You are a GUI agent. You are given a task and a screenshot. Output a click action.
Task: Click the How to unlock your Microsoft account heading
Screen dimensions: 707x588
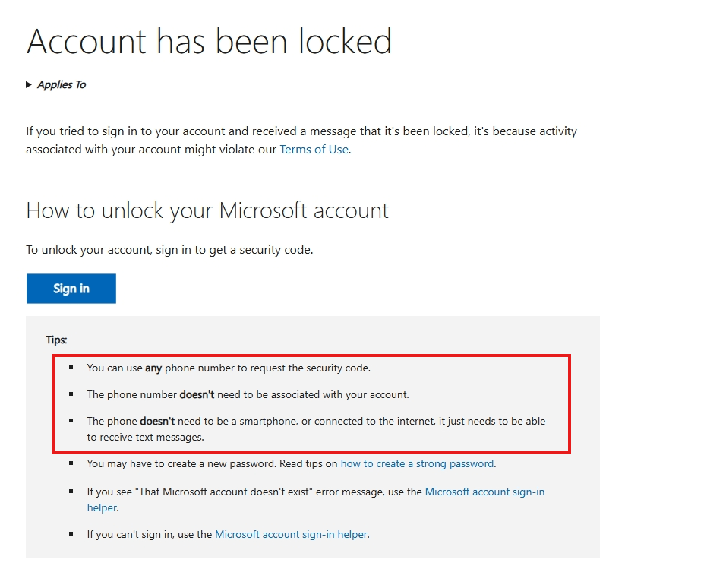point(207,210)
